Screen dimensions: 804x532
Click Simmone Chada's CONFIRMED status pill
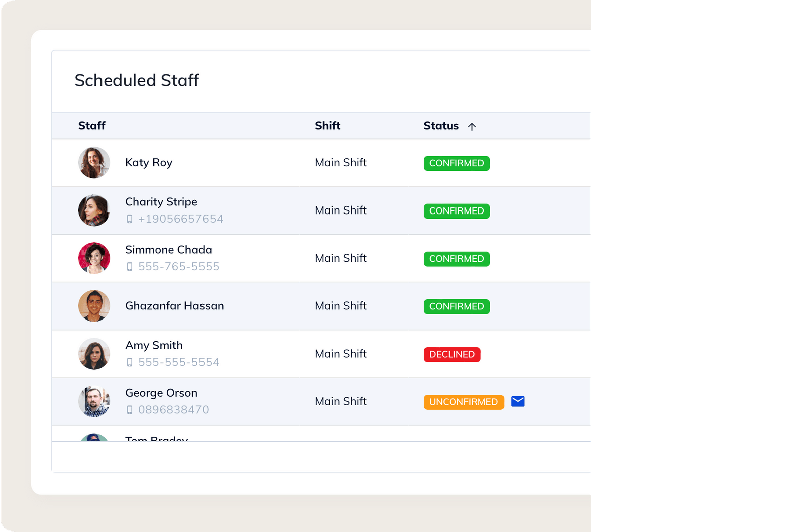tap(456, 259)
